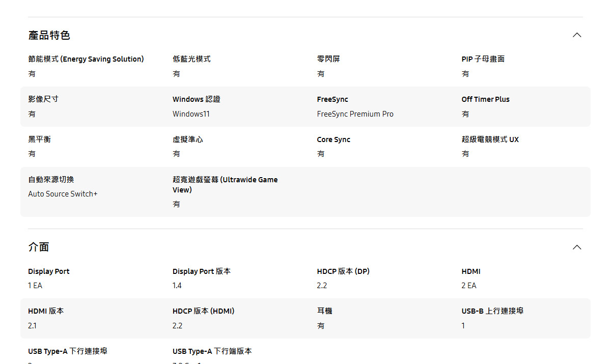Click the 超級電競模式 UX label

(490, 139)
